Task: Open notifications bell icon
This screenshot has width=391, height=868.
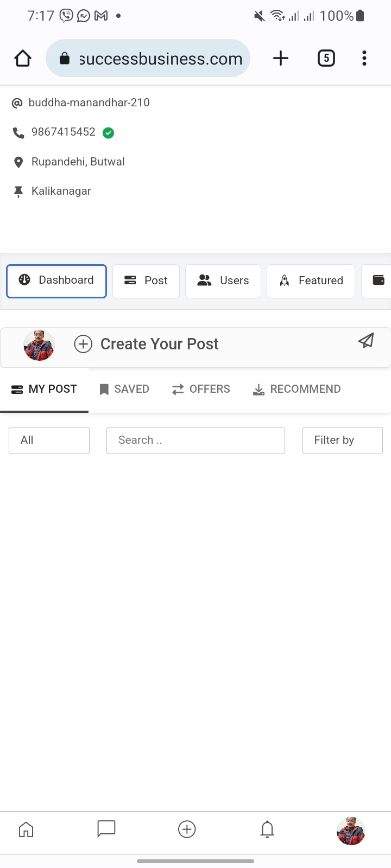Action: [x=267, y=829]
